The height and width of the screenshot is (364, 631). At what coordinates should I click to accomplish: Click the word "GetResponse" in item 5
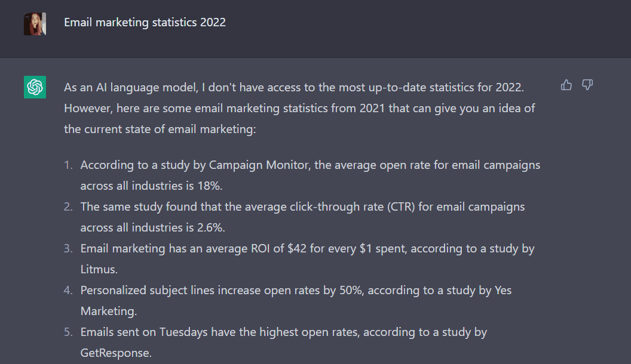point(116,353)
